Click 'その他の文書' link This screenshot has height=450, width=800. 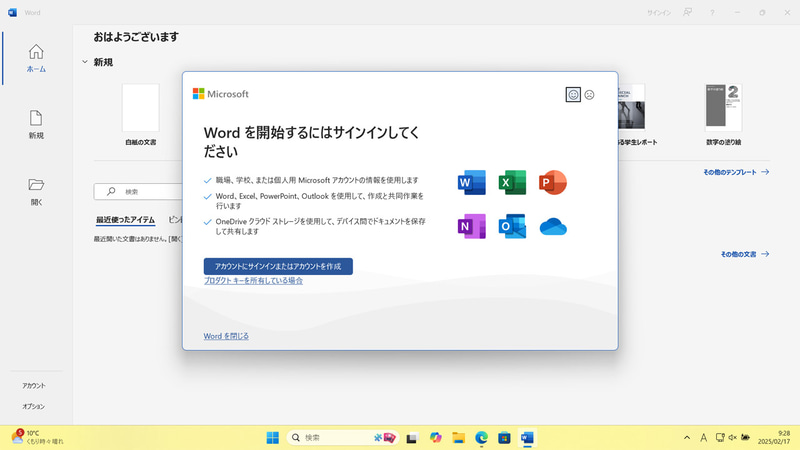[x=744, y=254]
